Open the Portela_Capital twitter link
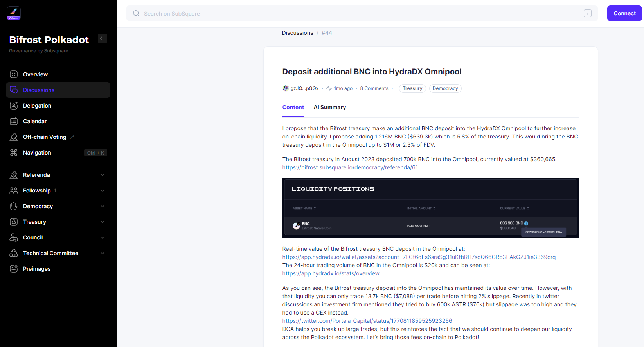 click(x=367, y=321)
